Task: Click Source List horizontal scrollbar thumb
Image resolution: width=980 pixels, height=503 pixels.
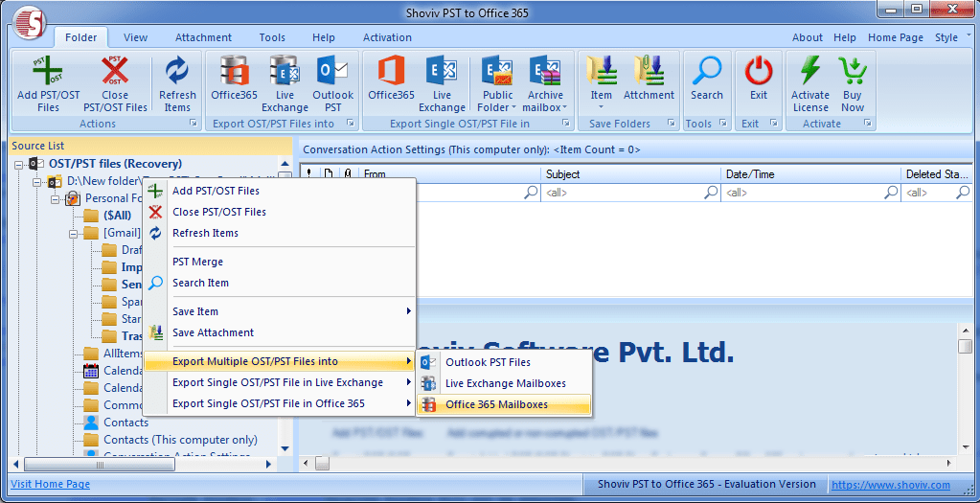Action: [100, 465]
